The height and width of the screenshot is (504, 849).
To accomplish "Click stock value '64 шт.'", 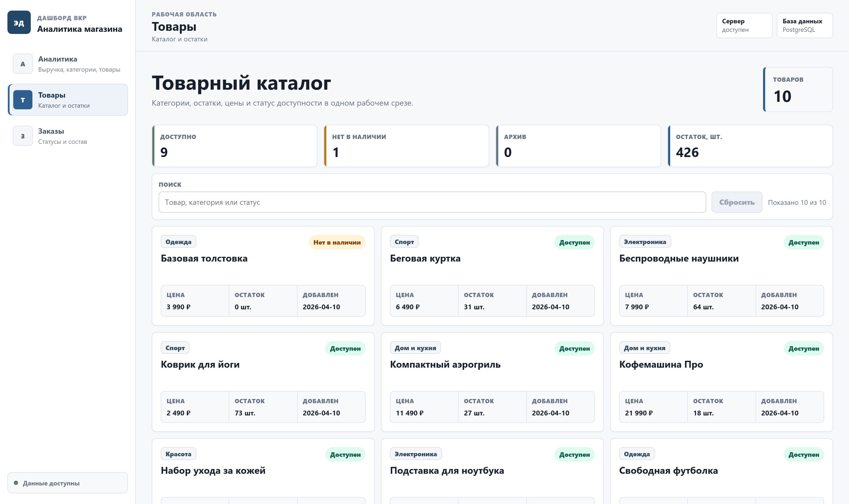I will (x=703, y=307).
